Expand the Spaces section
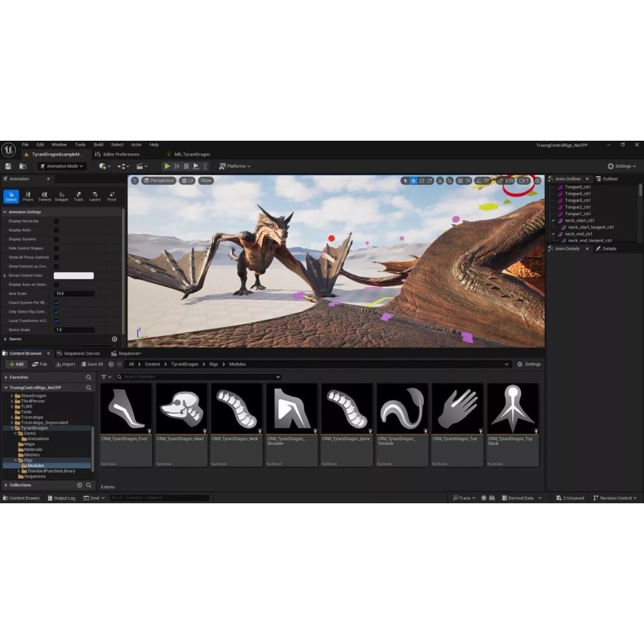This screenshot has height=644, width=644. coord(5,339)
